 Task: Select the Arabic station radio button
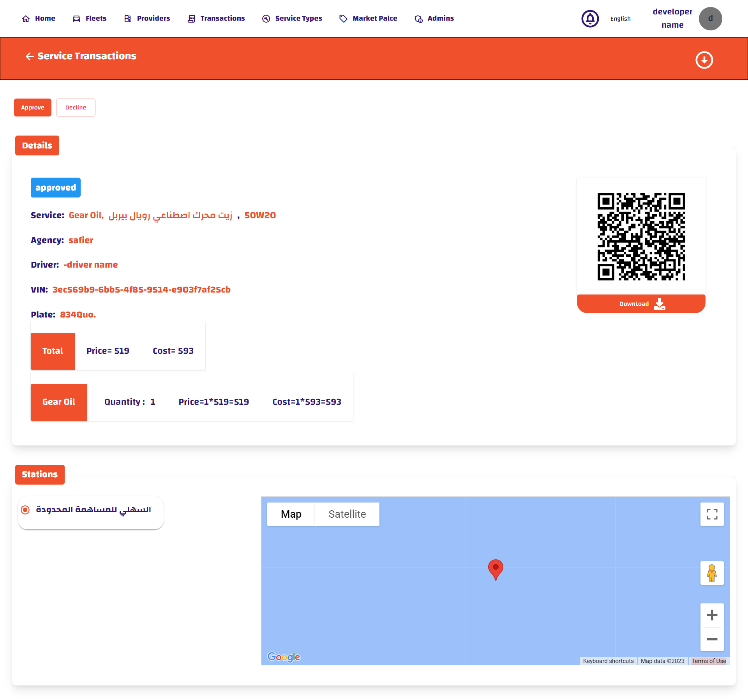(x=25, y=510)
